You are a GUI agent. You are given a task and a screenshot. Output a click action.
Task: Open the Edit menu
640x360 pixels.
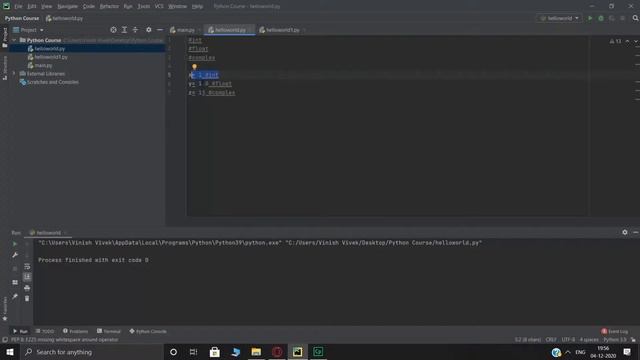[x=32, y=6]
